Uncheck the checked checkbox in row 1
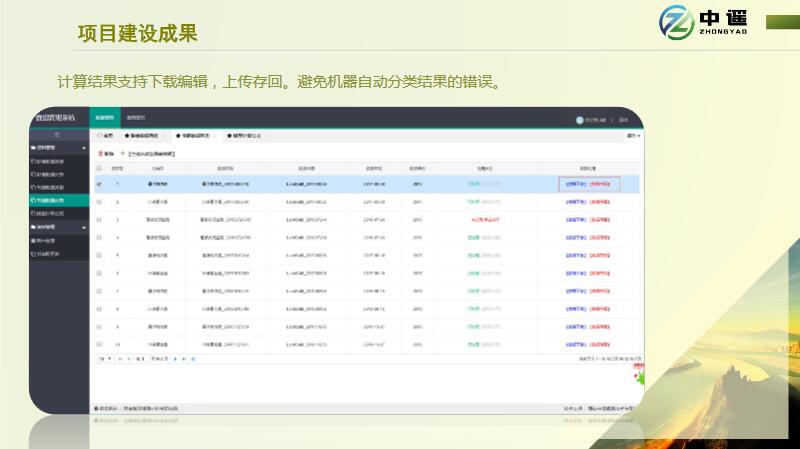Viewport: 800px width, 449px height. (99, 184)
